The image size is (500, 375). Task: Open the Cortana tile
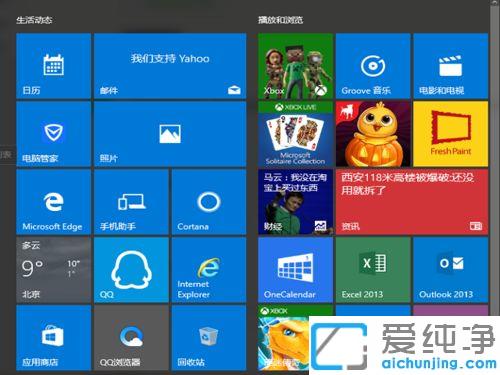pyautogui.click(x=209, y=202)
